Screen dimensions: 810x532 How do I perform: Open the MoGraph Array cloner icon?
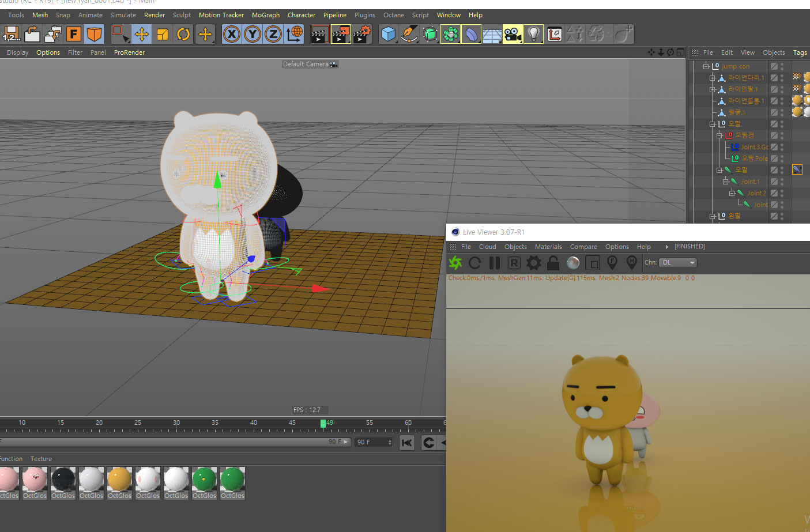tap(451, 35)
